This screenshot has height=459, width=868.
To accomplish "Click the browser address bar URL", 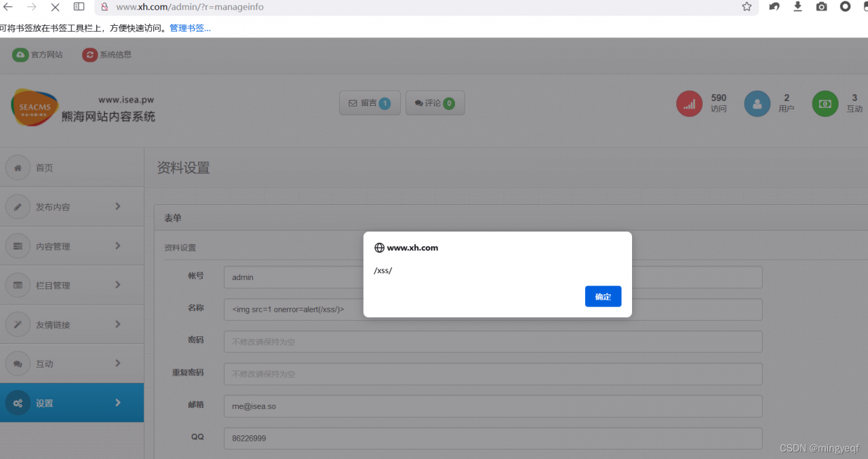I will (x=190, y=7).
